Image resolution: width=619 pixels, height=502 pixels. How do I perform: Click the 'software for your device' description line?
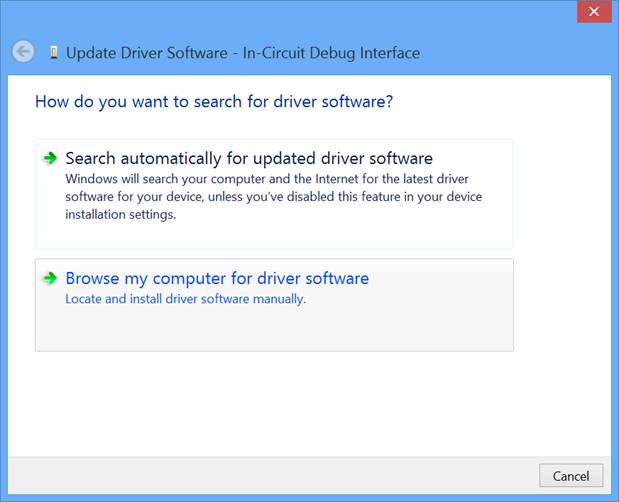274,197
